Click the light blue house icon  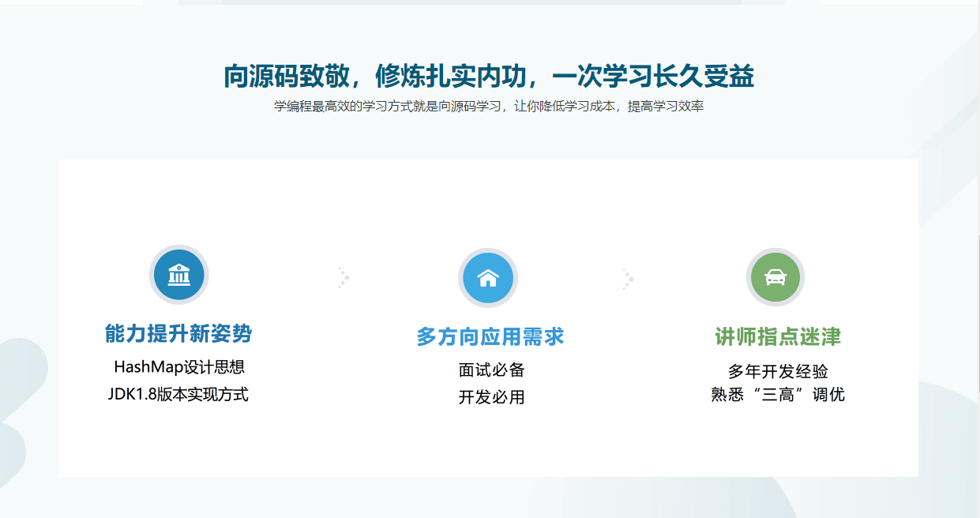(x=488, y=278)
